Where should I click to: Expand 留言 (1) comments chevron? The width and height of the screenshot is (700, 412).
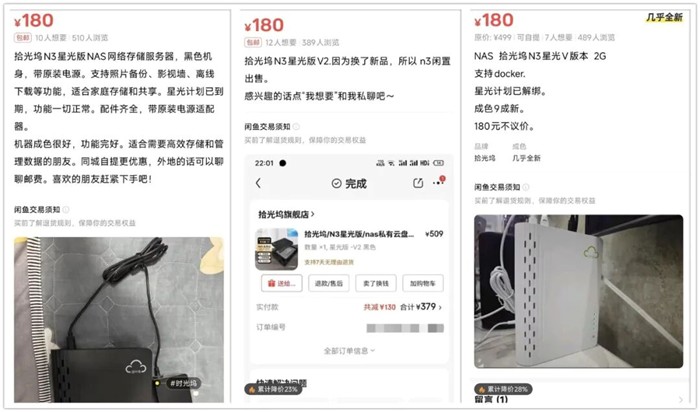(680, 399)
